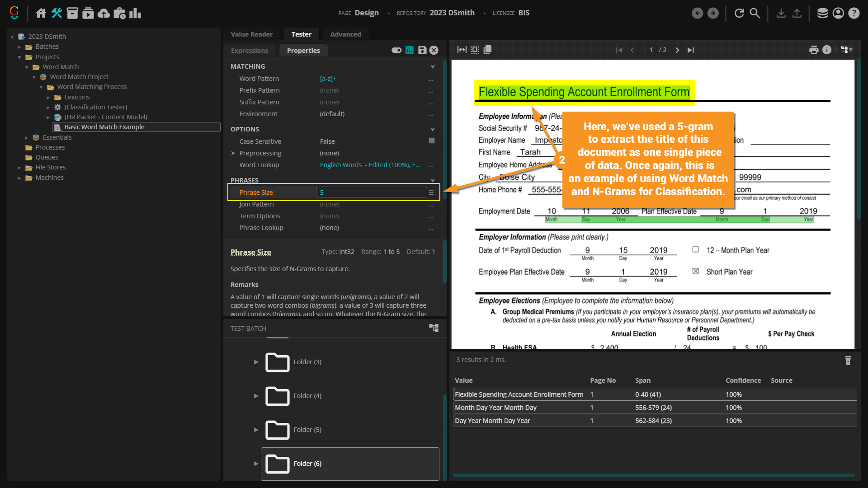Image resolution: width=868 pixels, height=488 pixels.
Task: Open the Stats bar chart icon
Action: tap(135, 13)
